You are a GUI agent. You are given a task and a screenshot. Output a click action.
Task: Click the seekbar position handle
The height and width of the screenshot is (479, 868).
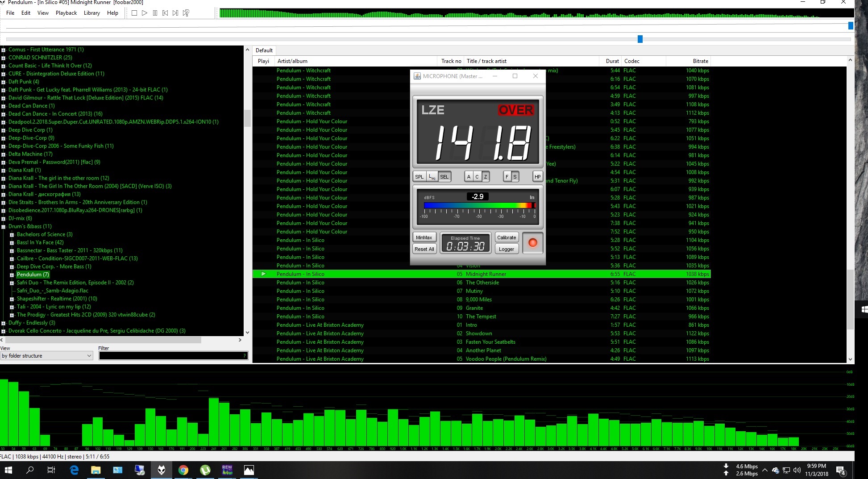(x=640, y=39)
